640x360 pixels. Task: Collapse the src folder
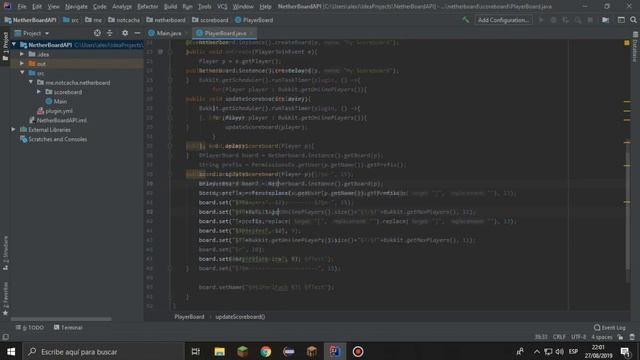tap(22, 73)
